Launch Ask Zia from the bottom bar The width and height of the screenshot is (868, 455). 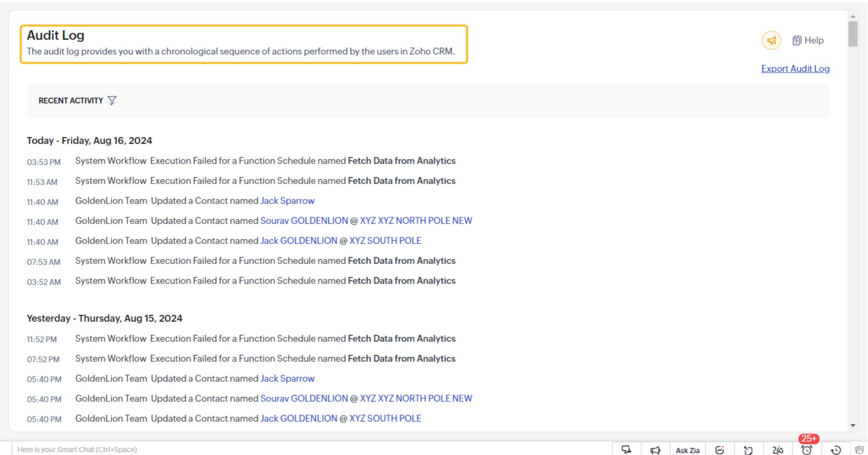point(688,450)
